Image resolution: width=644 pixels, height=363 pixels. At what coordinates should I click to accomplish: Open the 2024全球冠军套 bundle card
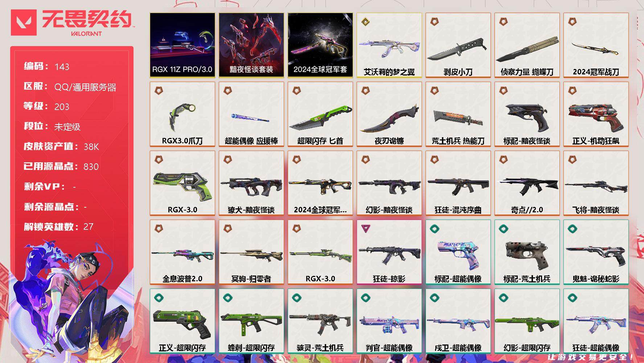pyautogui.click(x=320, y=45)
